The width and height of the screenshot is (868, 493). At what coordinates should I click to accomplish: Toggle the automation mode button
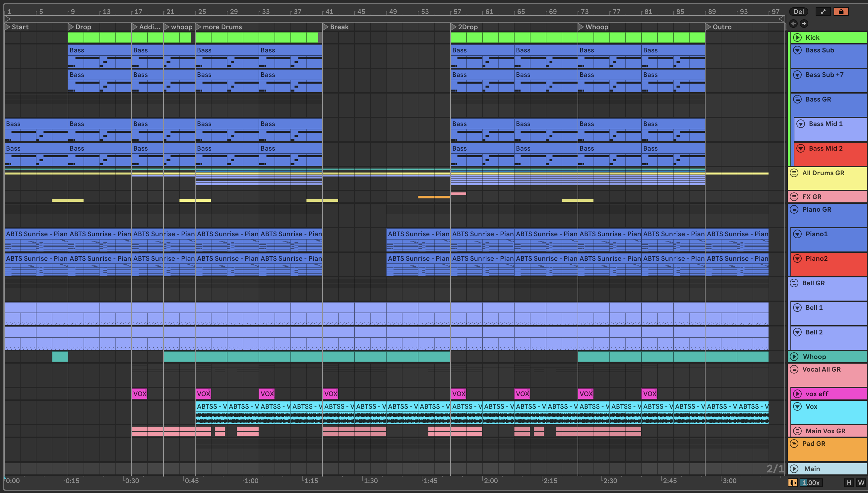pyautogui.click(x=823, y=12)
